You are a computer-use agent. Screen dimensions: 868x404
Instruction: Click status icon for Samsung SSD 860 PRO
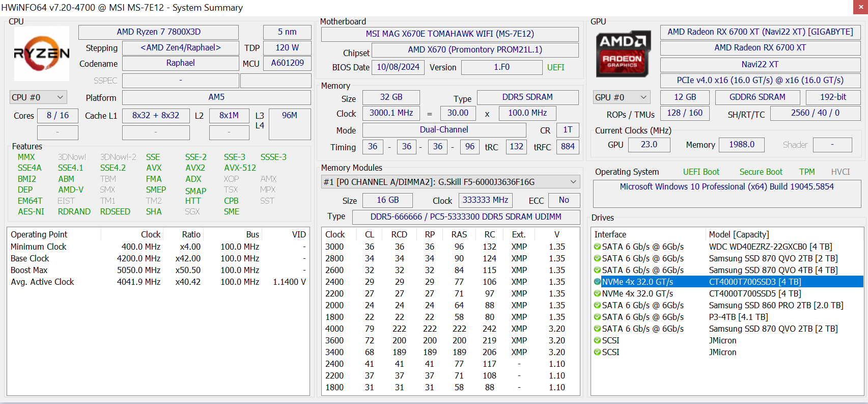(x=597, y=305)
